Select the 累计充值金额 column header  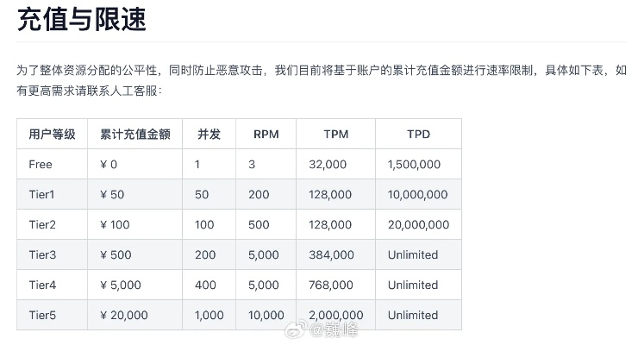point(134,134)
